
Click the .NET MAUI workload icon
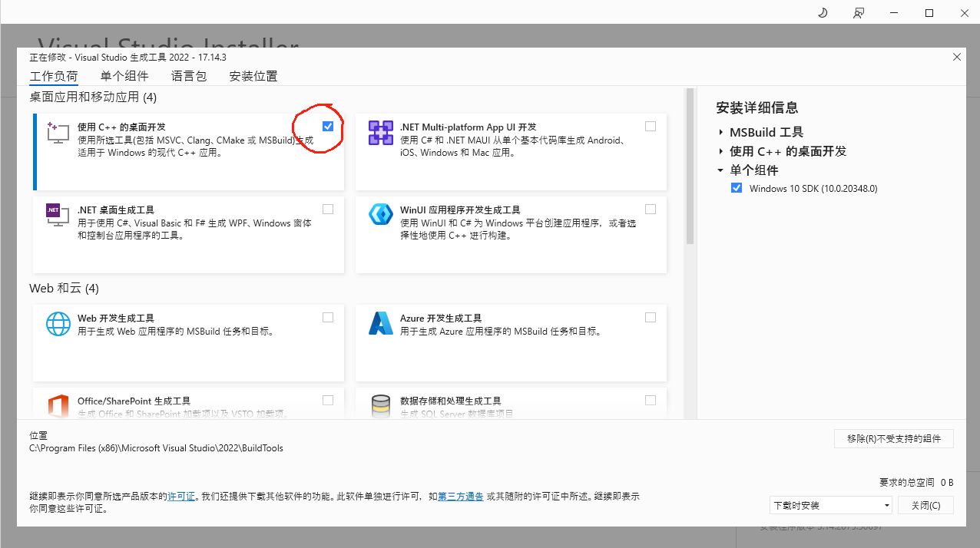tap(381, 133)
